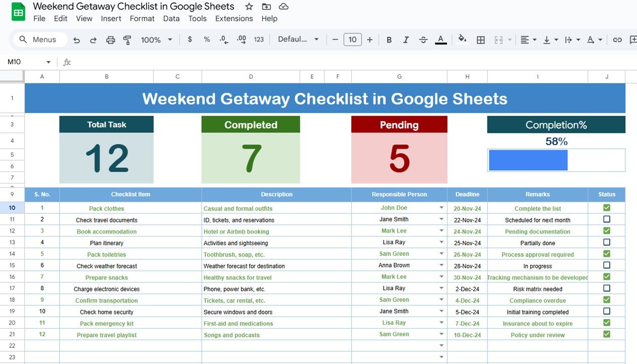Uncheck status for Book accommodation
The width and height of the screenshot is (637, 364).
point(607,231)
